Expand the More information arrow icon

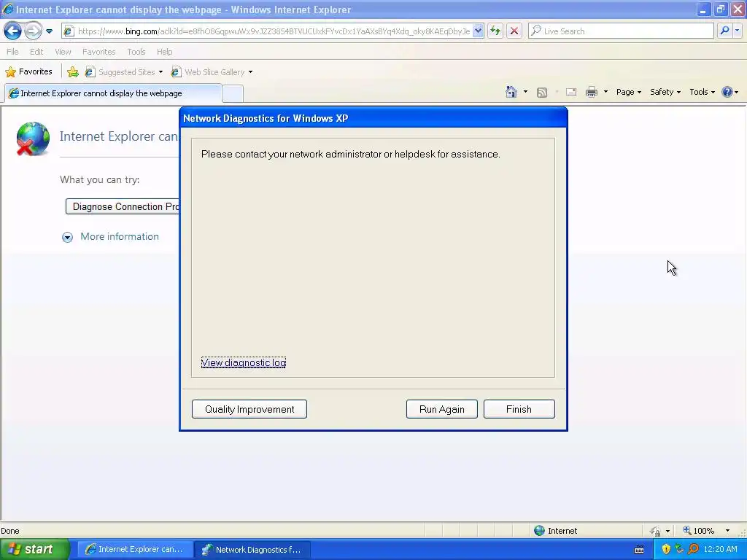[x=68, y=237]
